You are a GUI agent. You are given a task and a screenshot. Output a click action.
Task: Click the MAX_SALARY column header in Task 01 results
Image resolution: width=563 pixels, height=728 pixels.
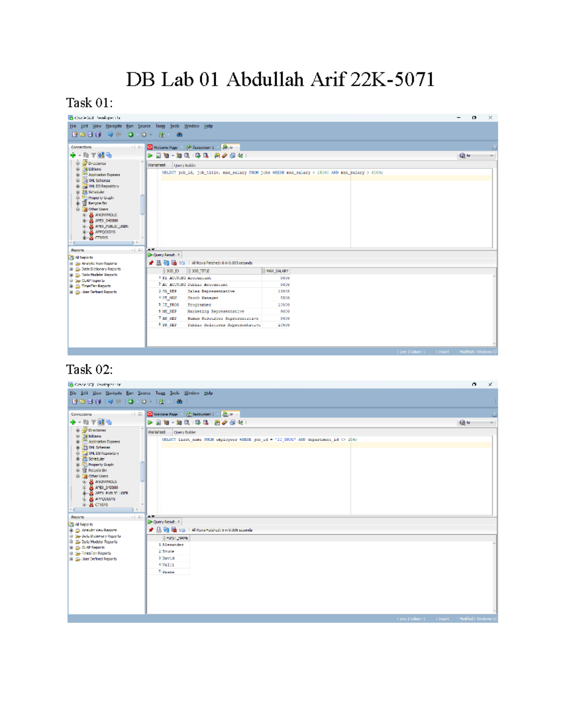(276, 271)
